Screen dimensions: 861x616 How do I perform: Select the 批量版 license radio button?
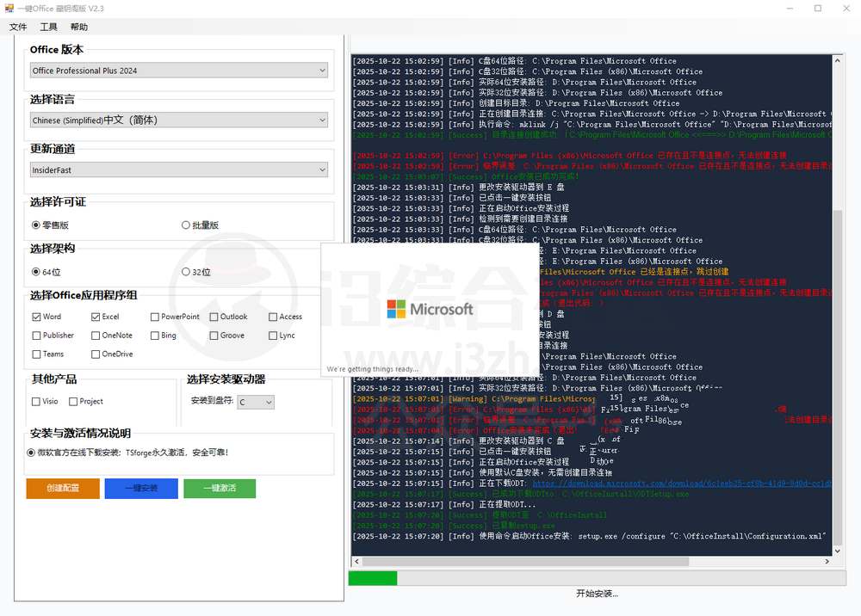186,225
